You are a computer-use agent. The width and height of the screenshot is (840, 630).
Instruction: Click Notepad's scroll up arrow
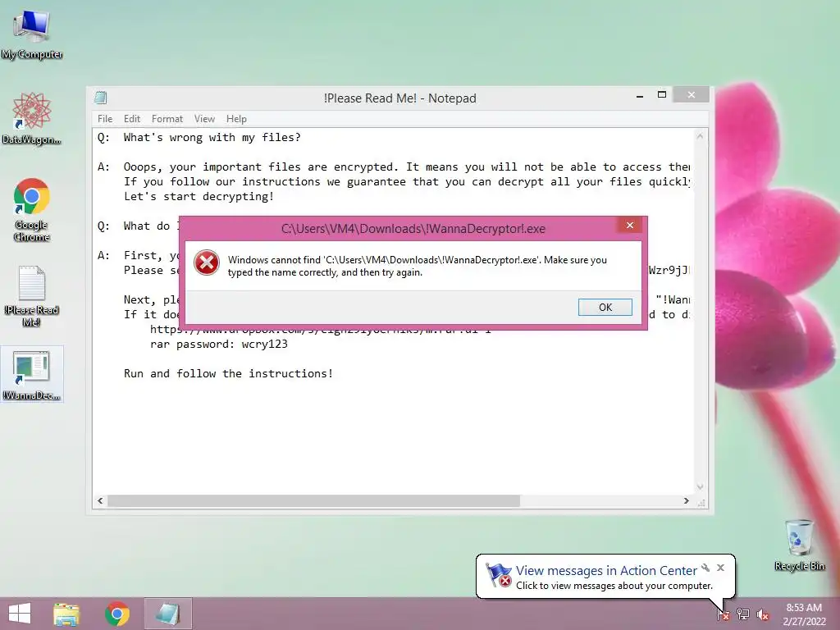point(700,137)
